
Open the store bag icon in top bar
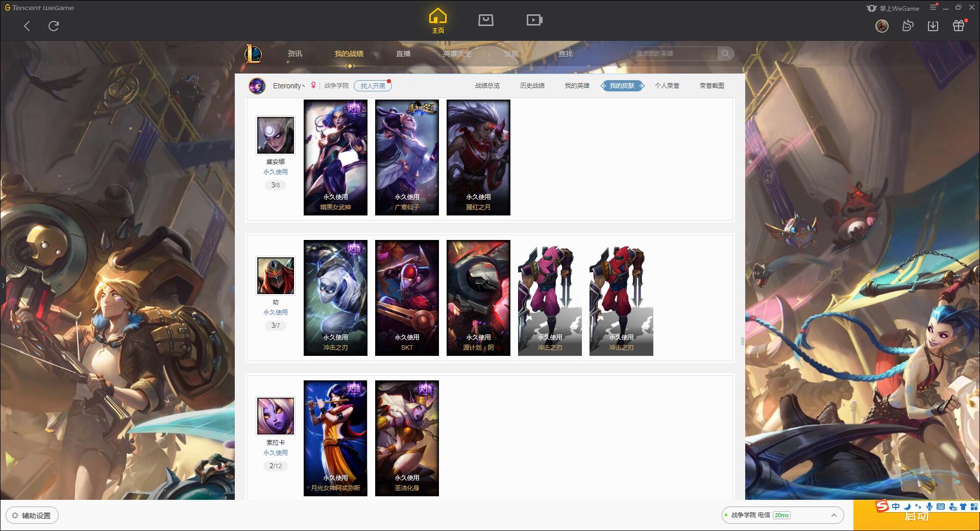485,20
